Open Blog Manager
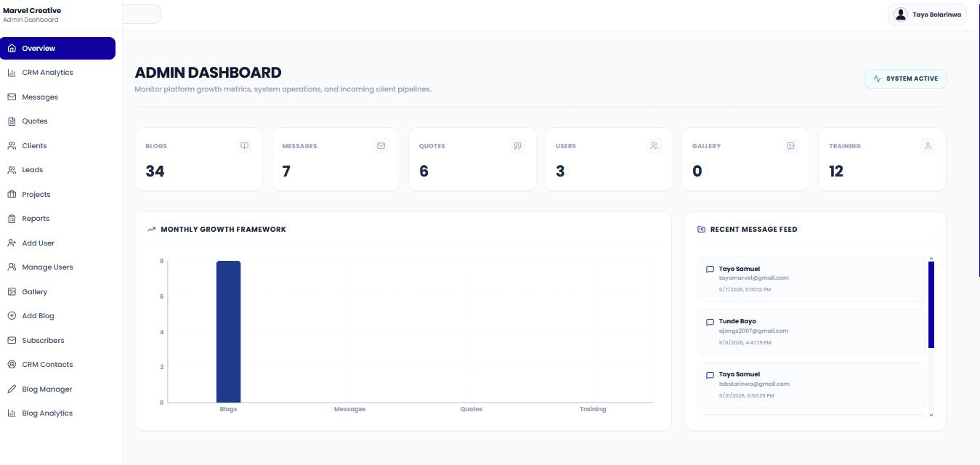This screenshot has width=980, height=465. (x=57, y=389)
